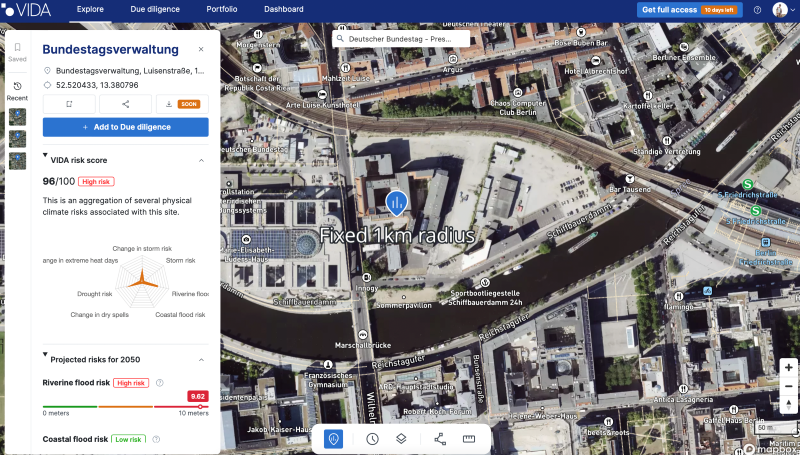Click the Sportbootliegestelle Schiffbauerdamm marker
Screen dimensions: 800x455
[485, 282]
